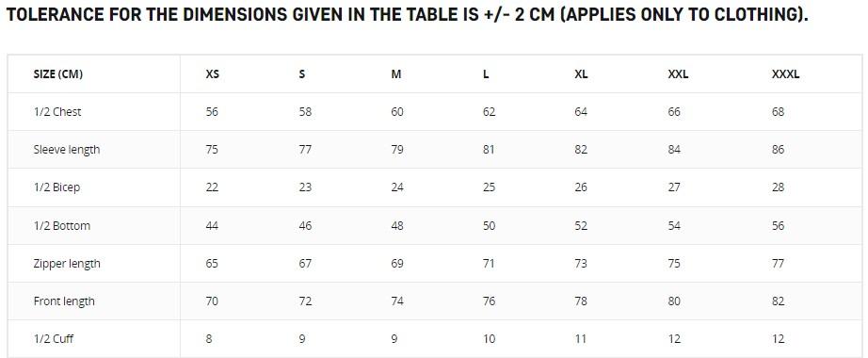The height and width of the screenshot is (358, 868).
Task: Click the Front length row label
Action: pyautogui.click(x=64, y=301)
